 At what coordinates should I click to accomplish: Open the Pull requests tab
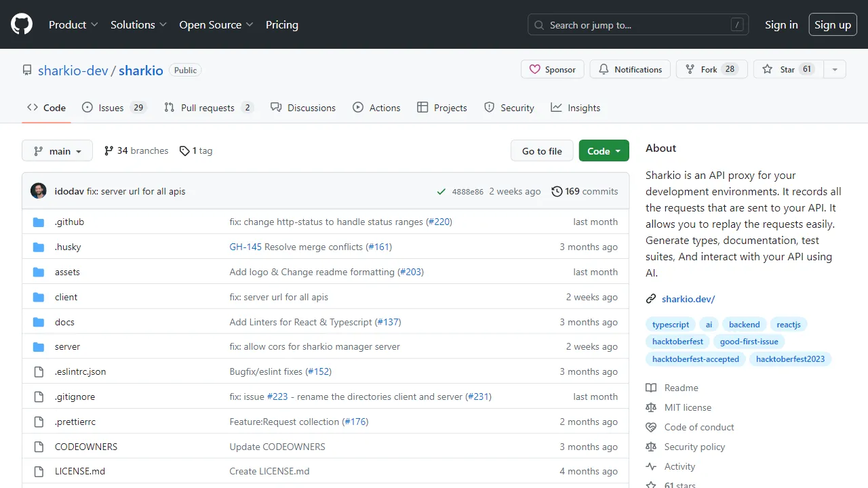tap(208, 108)
